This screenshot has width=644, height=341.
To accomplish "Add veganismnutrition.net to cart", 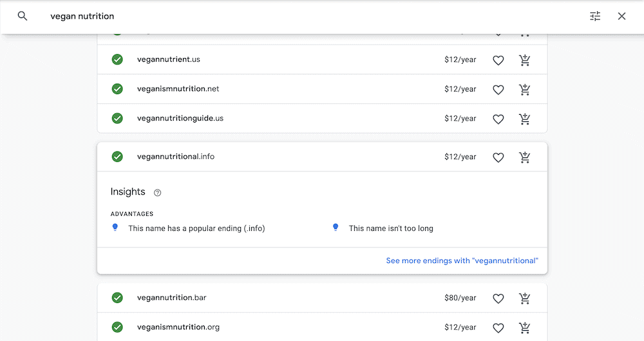I will (524, 90).
